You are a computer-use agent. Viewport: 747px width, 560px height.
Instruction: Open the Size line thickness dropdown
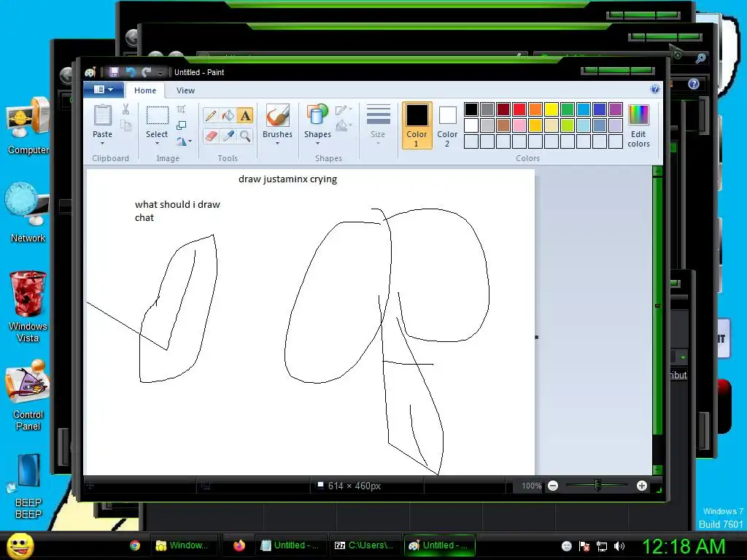[379, 125]
